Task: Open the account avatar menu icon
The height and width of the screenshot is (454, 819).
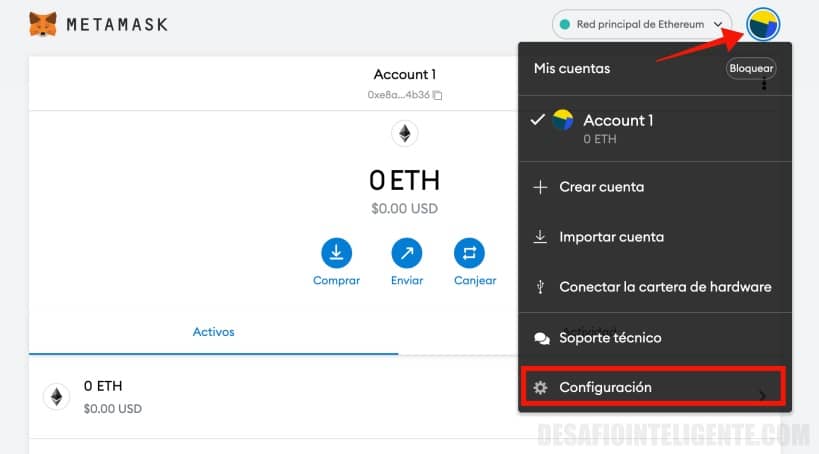Action: pos(763,25)
